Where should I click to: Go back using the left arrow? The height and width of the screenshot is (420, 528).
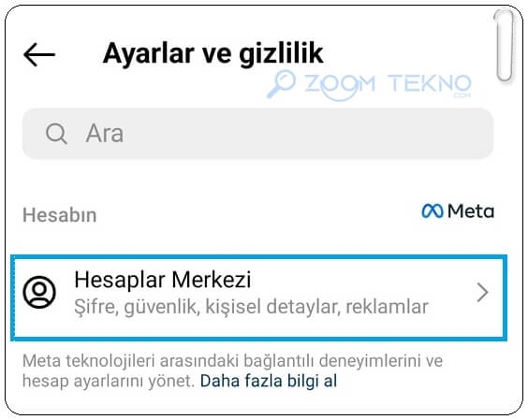coord(39,54)
